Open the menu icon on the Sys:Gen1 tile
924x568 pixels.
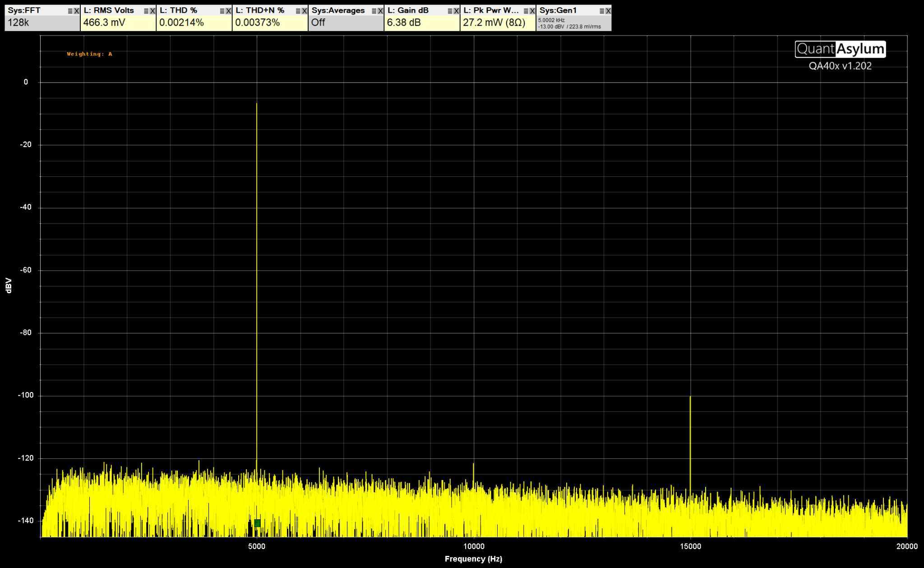tap(602, 11)
